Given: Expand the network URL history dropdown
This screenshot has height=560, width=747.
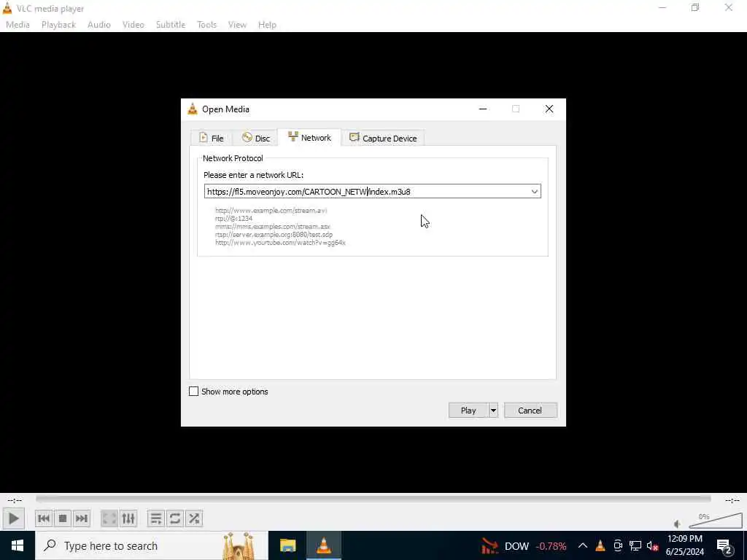Looking at the screenshot, I should tap(535, 192).
